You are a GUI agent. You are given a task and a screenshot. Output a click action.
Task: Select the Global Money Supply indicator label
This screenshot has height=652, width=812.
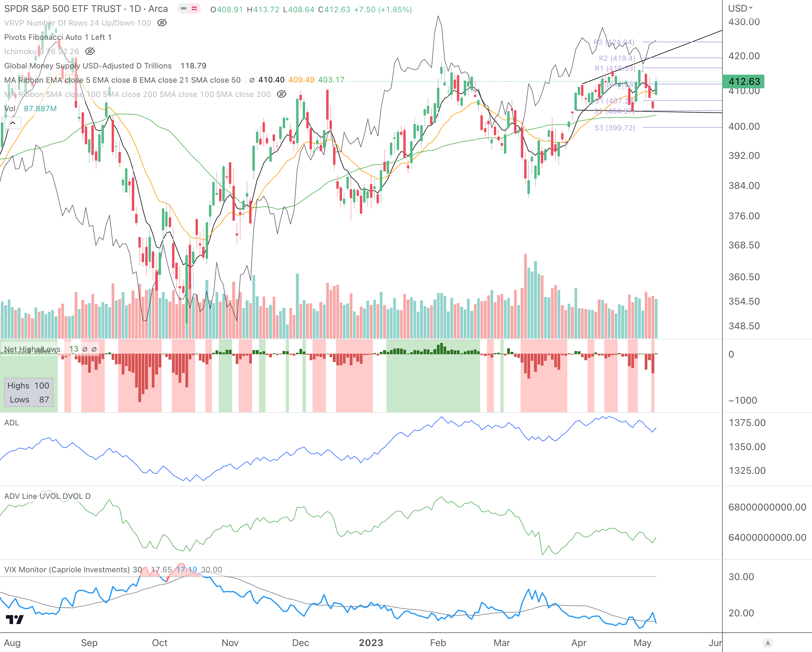pyautogui.click(x=88, y=66)
